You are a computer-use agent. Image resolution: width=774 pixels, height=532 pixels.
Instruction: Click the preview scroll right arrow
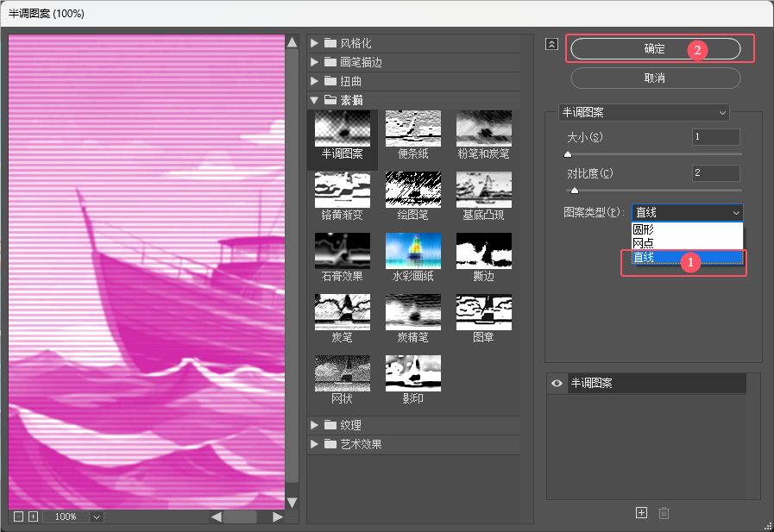278,516
